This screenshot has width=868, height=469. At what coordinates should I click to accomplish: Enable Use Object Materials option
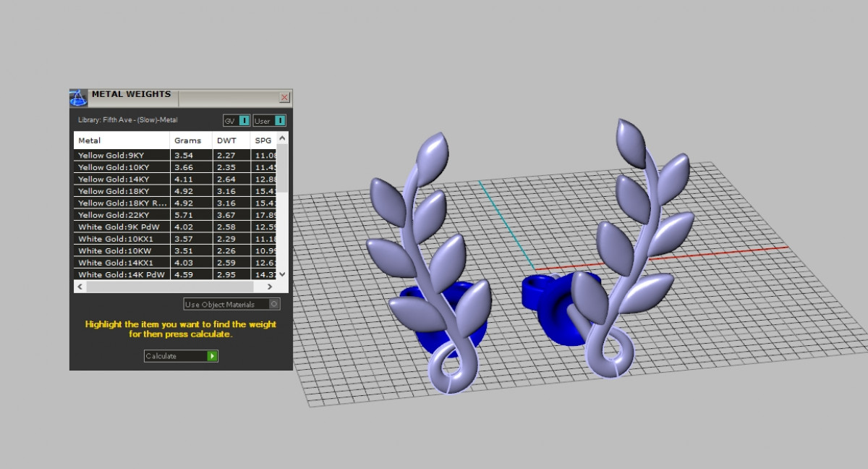pos(274,304)
